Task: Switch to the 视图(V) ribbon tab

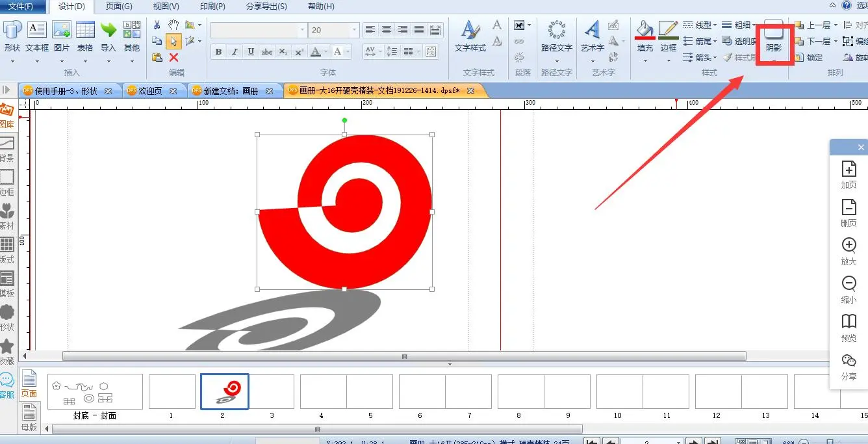Action: tap(166, 7)
